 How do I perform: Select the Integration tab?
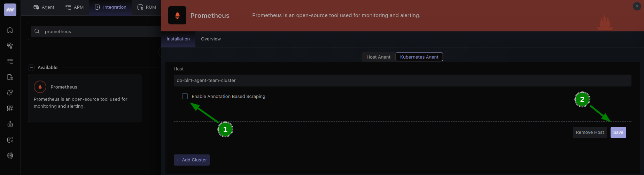(110, 7)
